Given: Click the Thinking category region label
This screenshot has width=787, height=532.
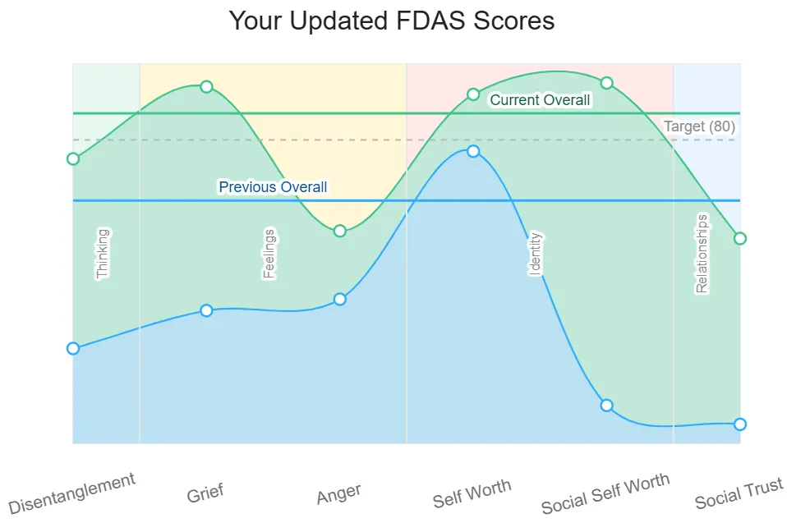Looking at the screenshot, I should 103,255.
